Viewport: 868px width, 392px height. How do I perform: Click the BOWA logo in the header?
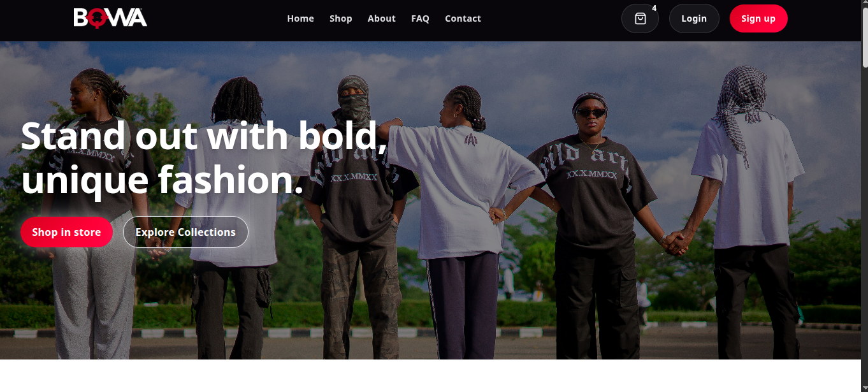pyautogui.click(x=110, y=18)
